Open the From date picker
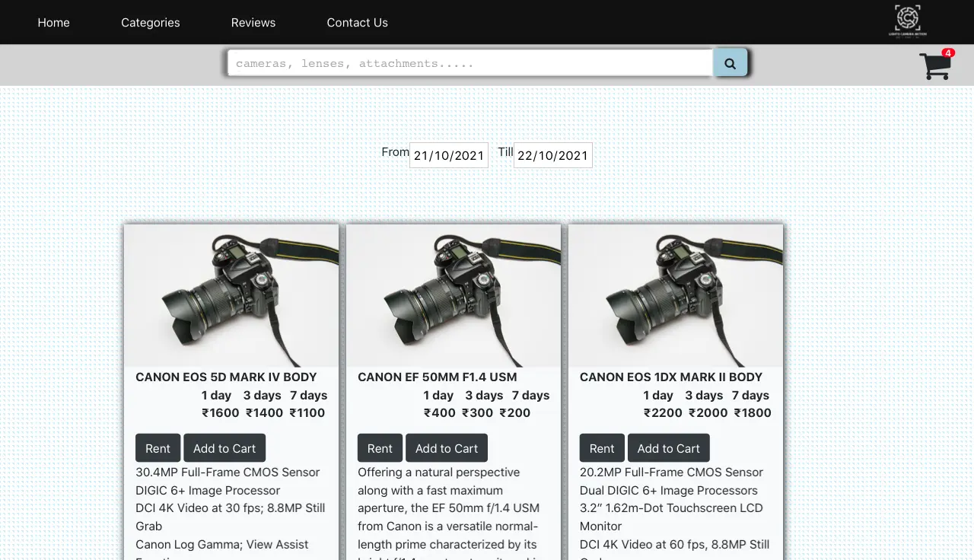 448,155
